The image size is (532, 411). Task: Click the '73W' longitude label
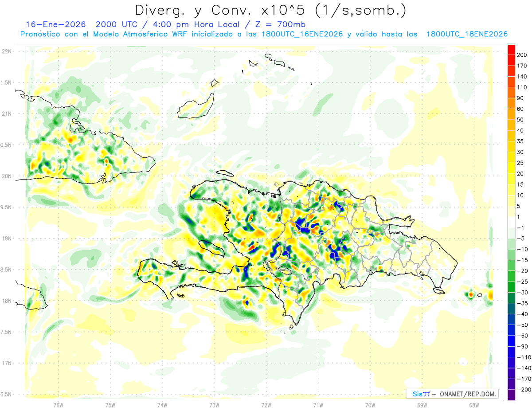(214, 405)
